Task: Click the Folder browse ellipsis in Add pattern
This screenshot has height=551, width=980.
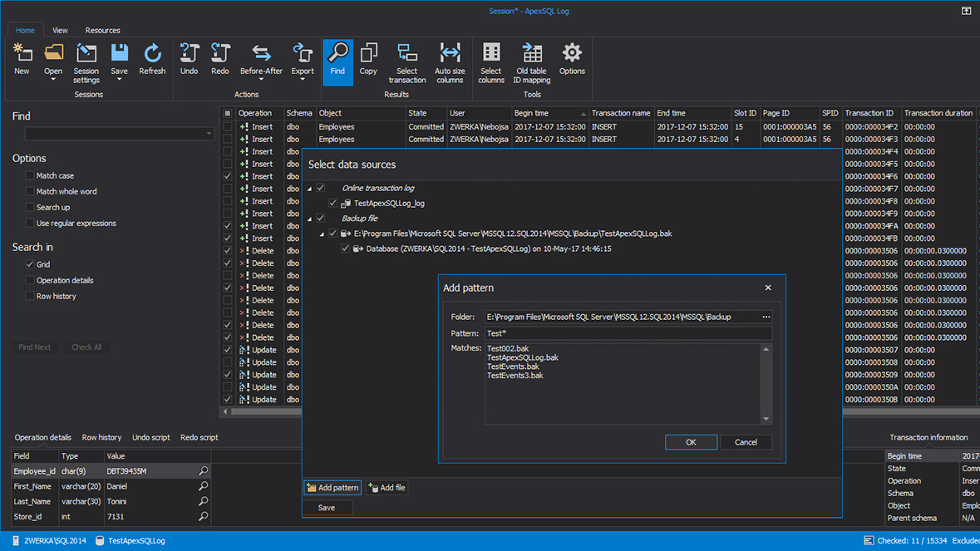Action: 766,316
